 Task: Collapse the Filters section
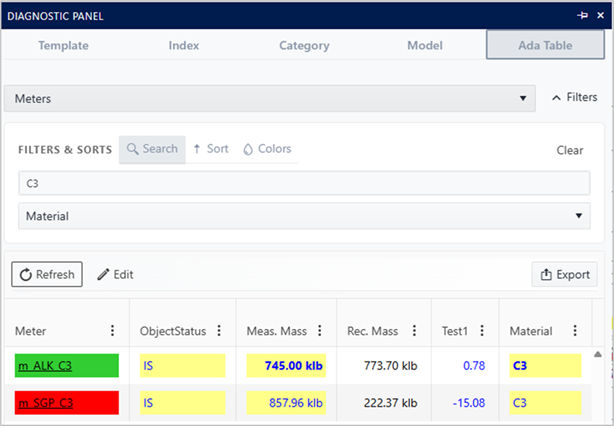[x=574, y=98]
